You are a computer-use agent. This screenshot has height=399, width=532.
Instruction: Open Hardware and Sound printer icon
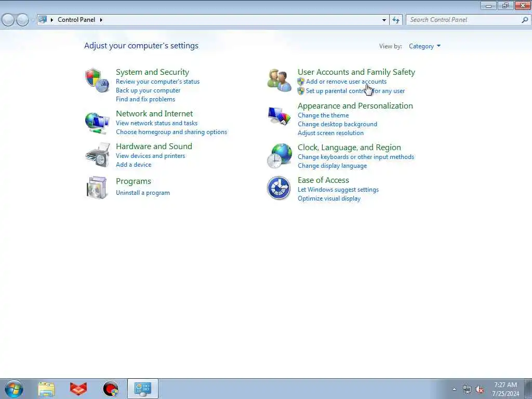coord(98,155)
